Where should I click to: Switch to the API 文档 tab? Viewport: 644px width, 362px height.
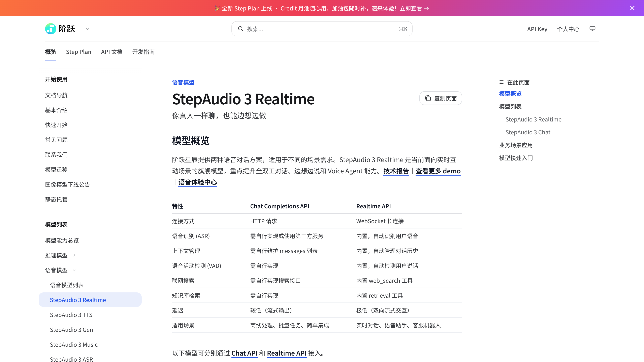111,52
